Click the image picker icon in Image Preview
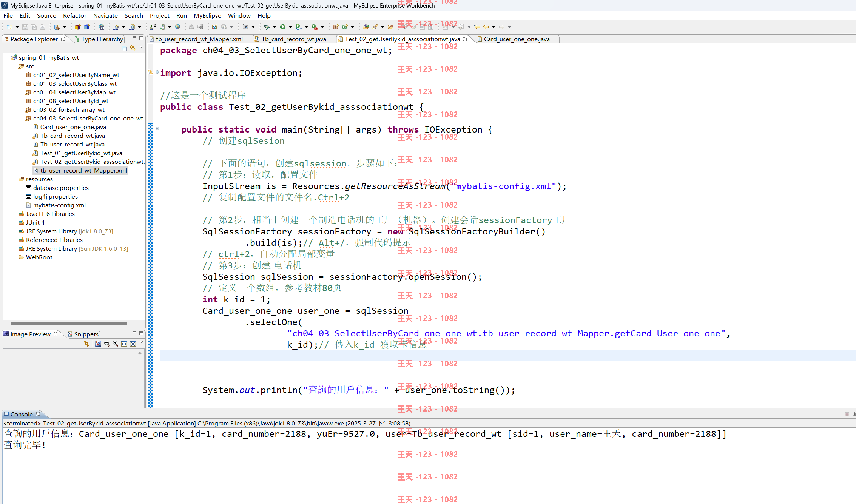856x504 pixels. point(98,344)
